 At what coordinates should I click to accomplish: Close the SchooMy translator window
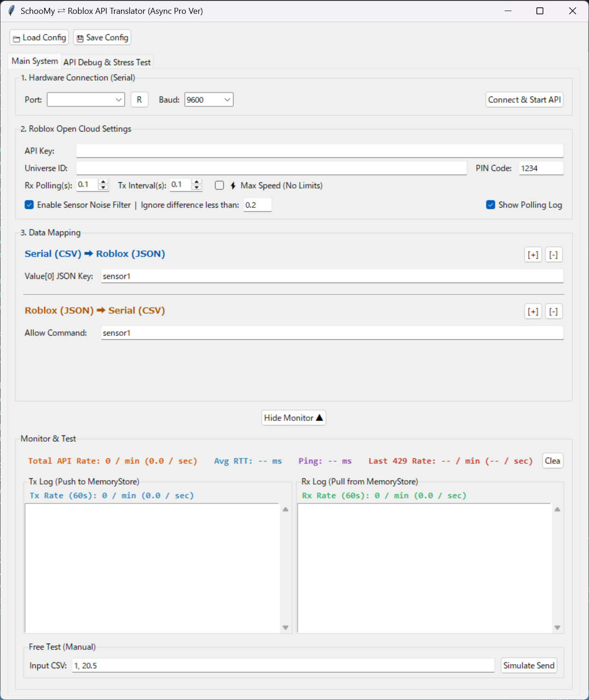click(x=572, y=11)
